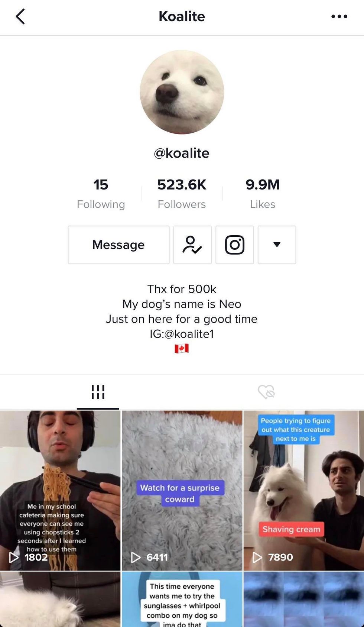This screenshot has width=364, height=627.
Task: Play the video with 1802 views icon
Action: 14,557
